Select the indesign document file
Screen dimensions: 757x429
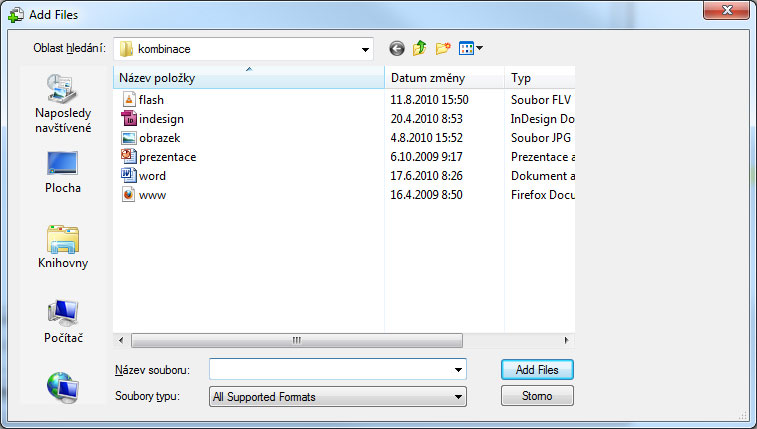click(161, 119)
